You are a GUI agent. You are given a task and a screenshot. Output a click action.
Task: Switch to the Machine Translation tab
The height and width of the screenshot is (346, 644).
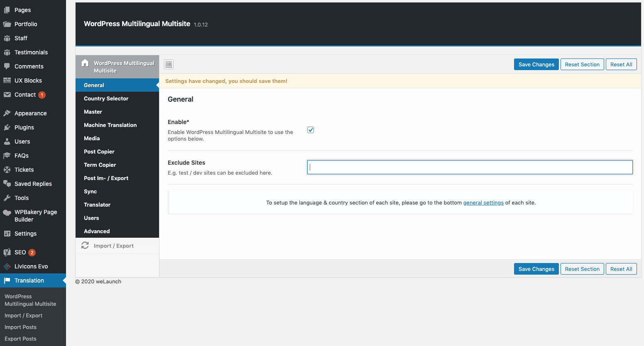[x=110, y=125]
